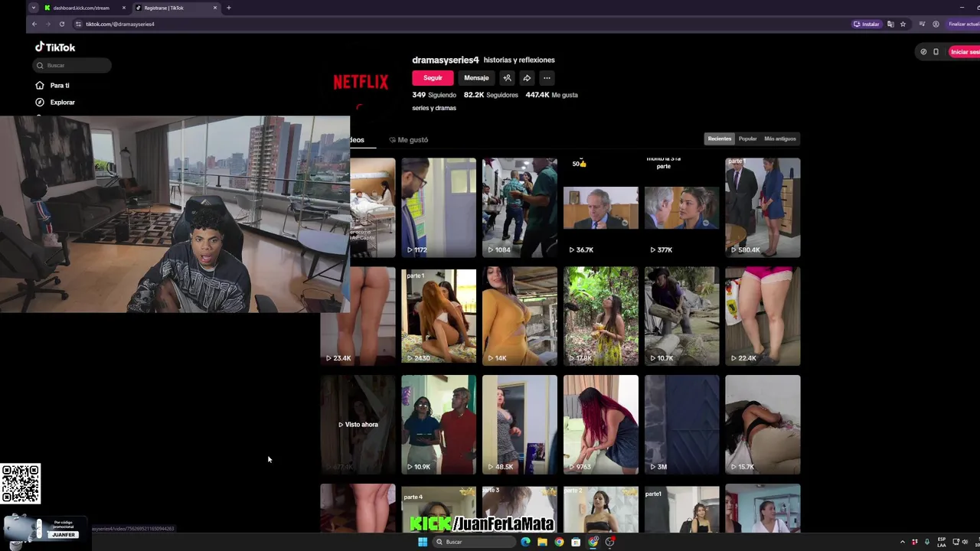Open Microsoft Store from the taskbar
This screenshot has width=980, height=551.
(576, 542)
